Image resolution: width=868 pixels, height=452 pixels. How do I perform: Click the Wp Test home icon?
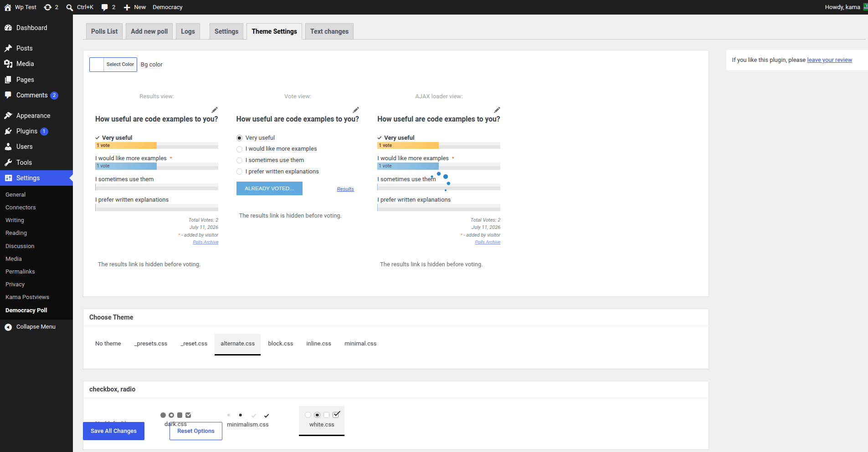pos(8,7)
